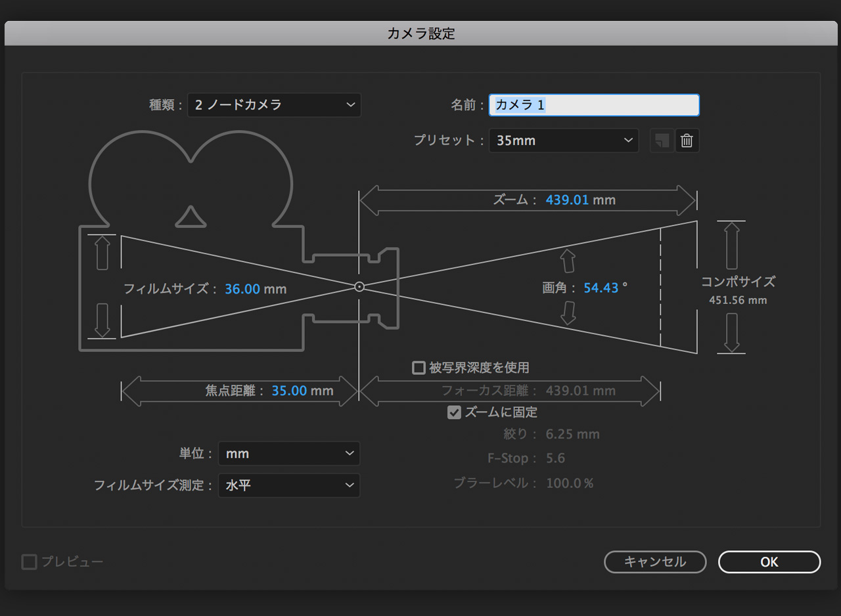Click the ブラーレベル value 100.0%
This screenshot has height=616, width=841.
point(569,483)
